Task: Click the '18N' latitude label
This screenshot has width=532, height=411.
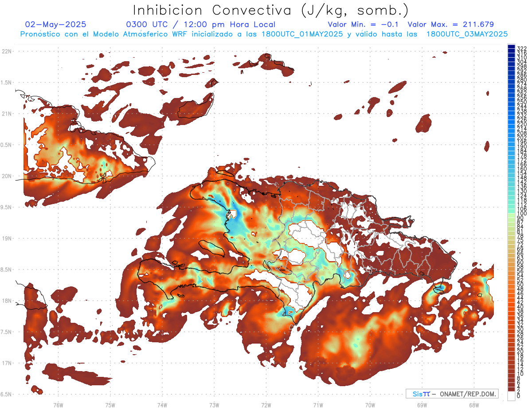Action: (x=7, y=301)
